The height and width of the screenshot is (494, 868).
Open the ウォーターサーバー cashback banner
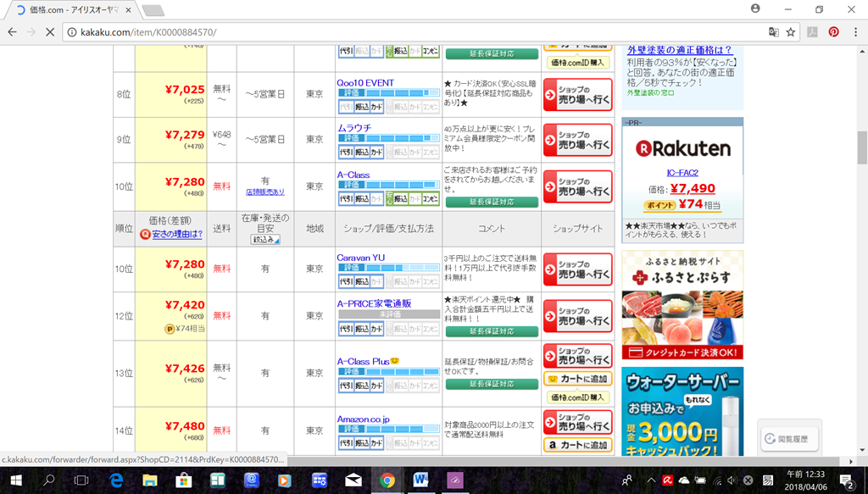tap(682, 411)
